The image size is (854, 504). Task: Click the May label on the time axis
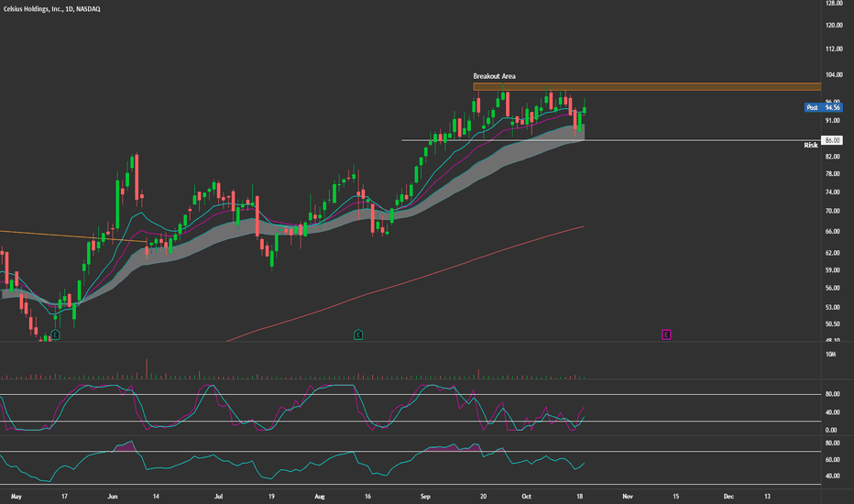(16, 497)
